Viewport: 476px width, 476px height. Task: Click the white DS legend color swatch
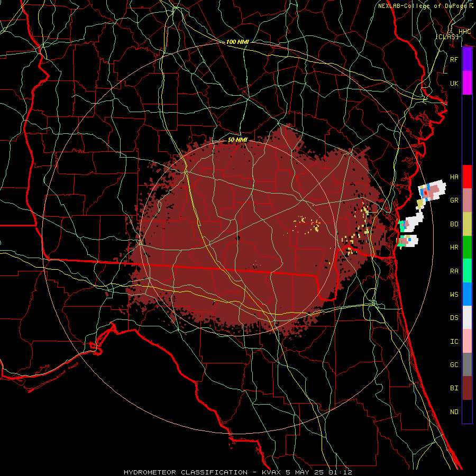coord(467,317)
